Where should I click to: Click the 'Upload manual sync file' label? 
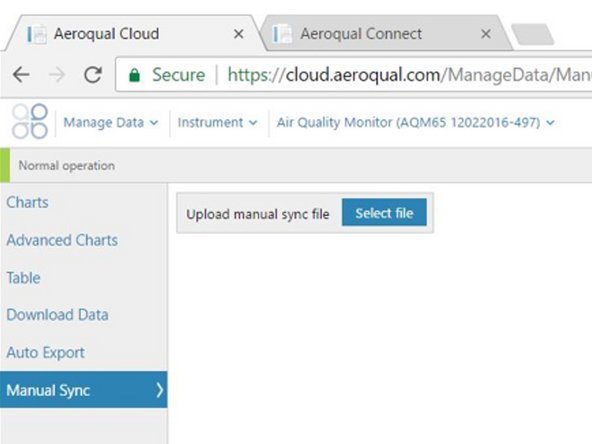coord(258,214)
